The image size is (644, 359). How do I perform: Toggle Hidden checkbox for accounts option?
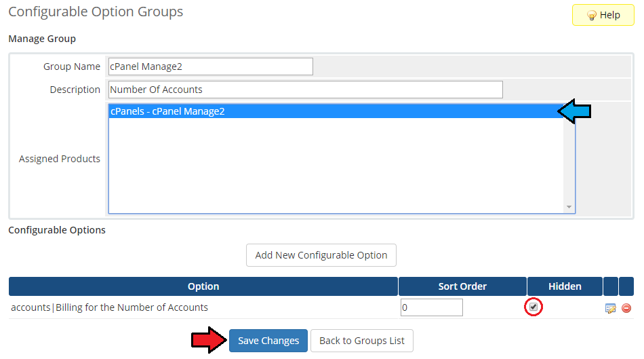point(534,307)
